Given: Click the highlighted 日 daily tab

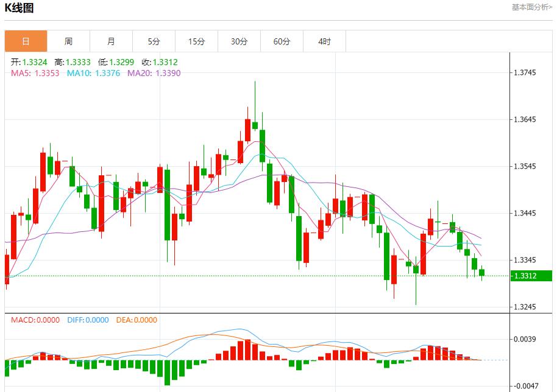Looking at the screenshot, I should pos(25,41).
